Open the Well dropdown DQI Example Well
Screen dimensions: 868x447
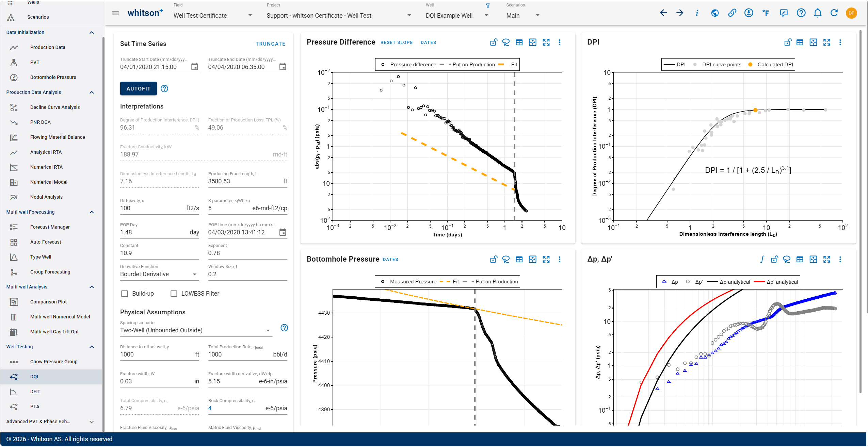(457, 16)
